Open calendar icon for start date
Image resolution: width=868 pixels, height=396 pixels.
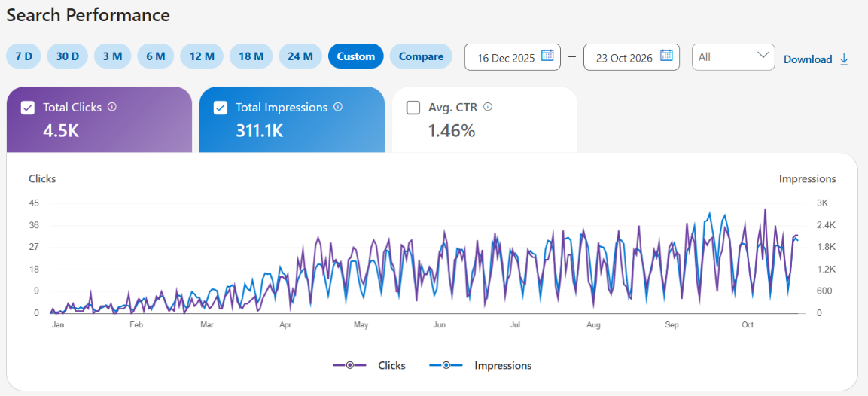pos(547,56)
